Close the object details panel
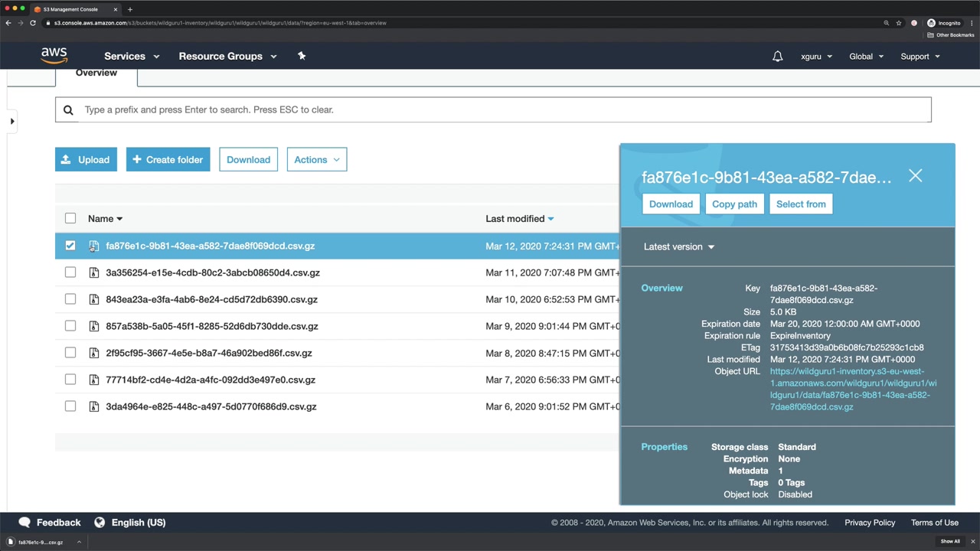Viewport: 980px width, 551px height. click(x=915, y=176)
